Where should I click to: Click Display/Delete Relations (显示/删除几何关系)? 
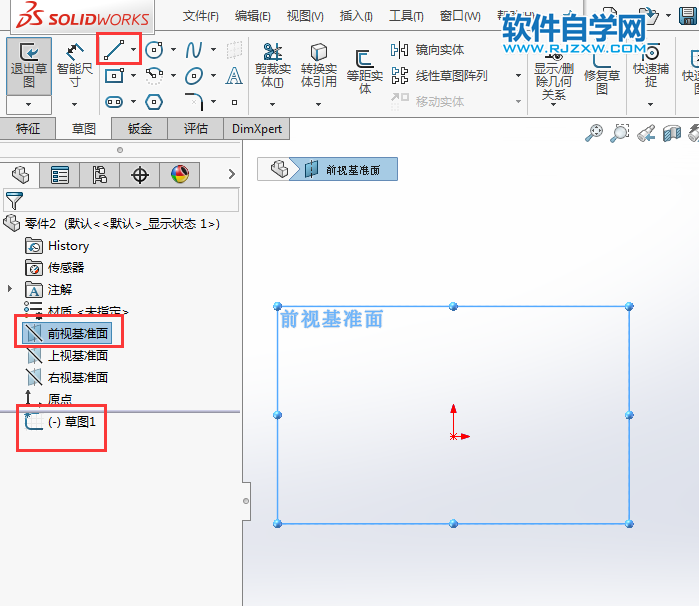[554, 76]
